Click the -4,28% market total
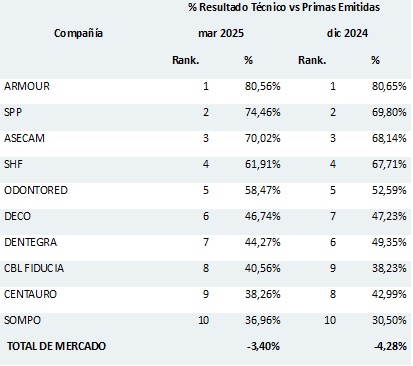The width and height of the screenshot is (413, 366). click(x=390, y=346)
